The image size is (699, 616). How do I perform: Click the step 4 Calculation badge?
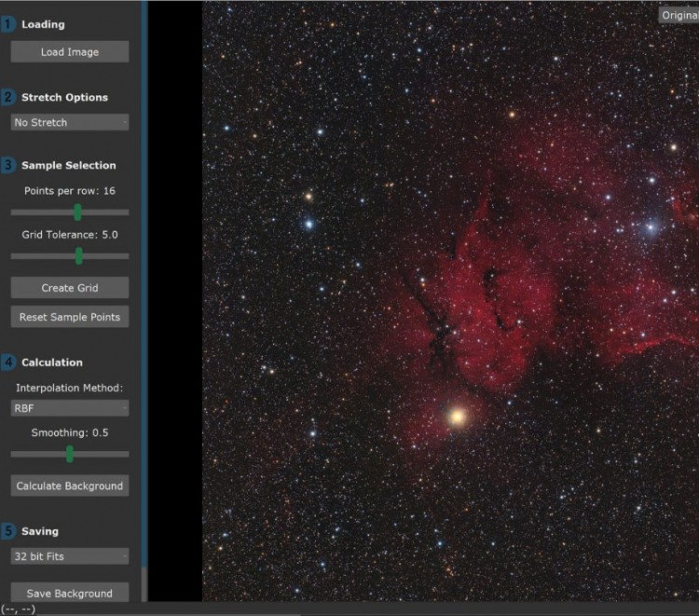tap(8, 362)
